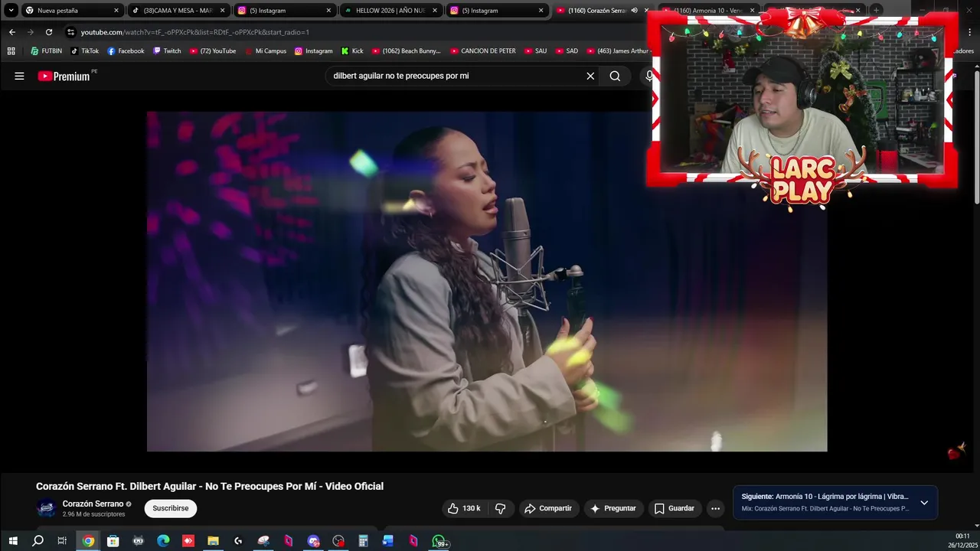The height and width of the screenshot is (551, 980).
Task: Open the Corazón Serrano channel avatar
Action: tap(47, 508)
